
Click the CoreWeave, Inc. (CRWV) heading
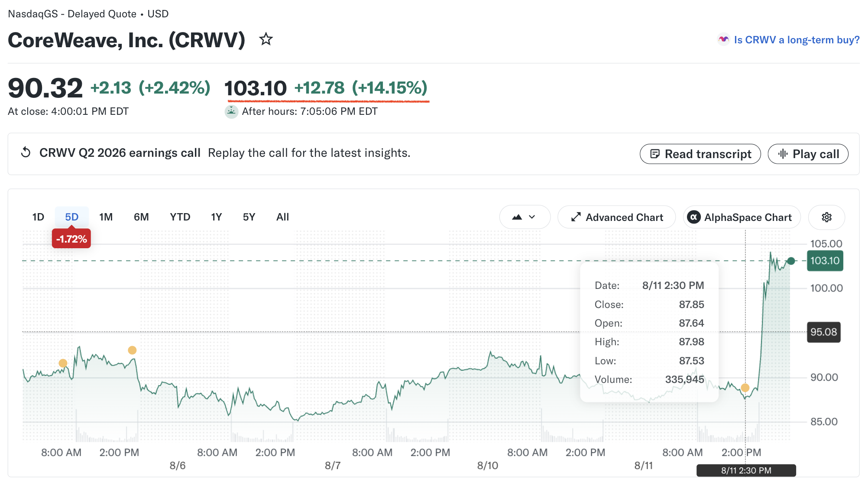126,40
